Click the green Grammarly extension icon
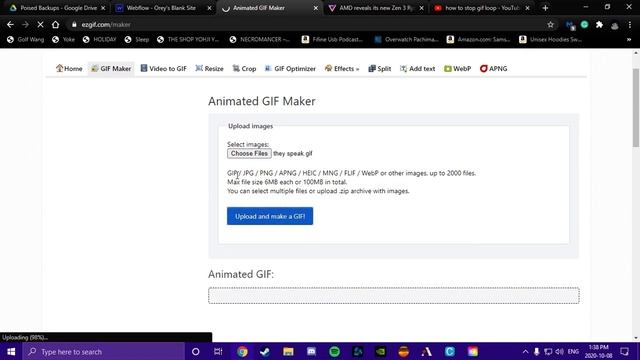 pos(584,25)
